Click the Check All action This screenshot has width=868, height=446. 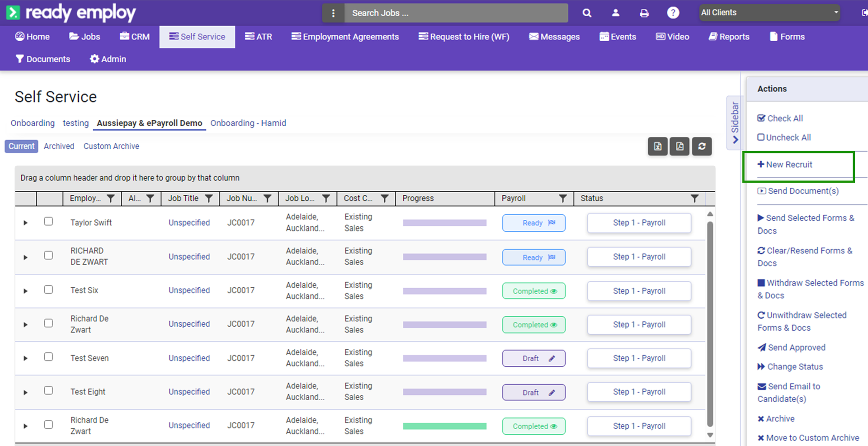pos(780,118)
